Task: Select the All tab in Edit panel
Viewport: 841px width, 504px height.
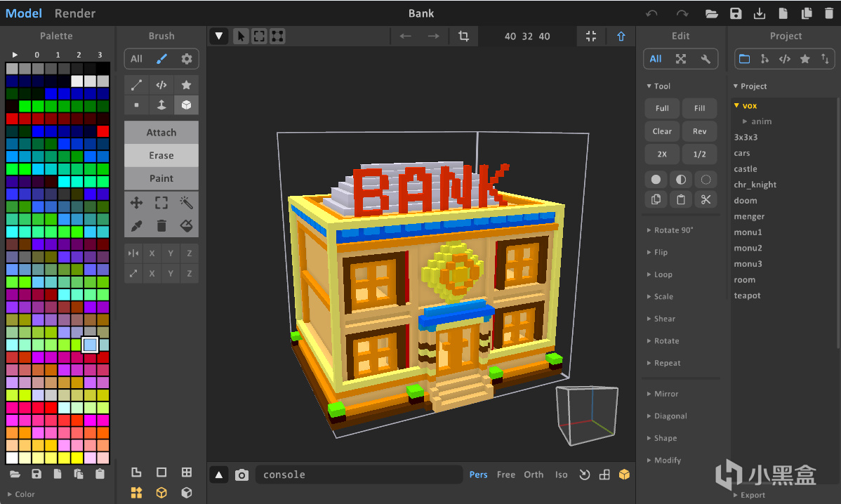Action: (656, 59)
